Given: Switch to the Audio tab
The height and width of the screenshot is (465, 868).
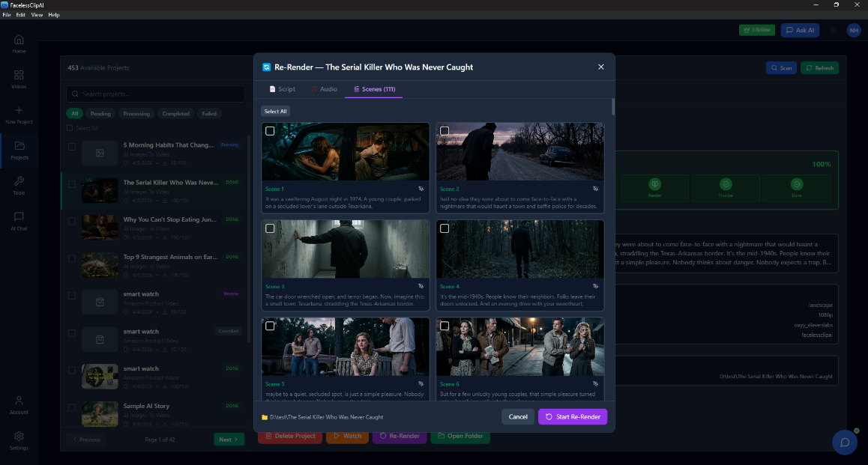Looking at the screenshot, I should coord(325,89).
